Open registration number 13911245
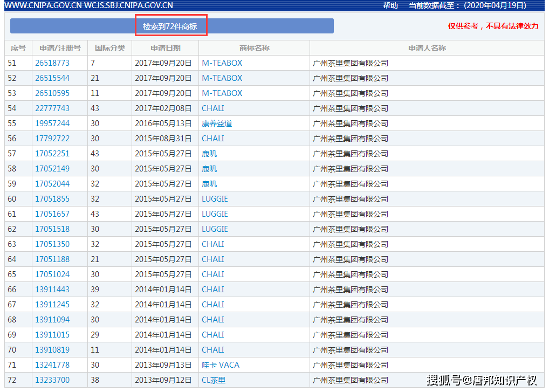The width and height of the screenshot is (549, 392). click(x=52, y=305)
